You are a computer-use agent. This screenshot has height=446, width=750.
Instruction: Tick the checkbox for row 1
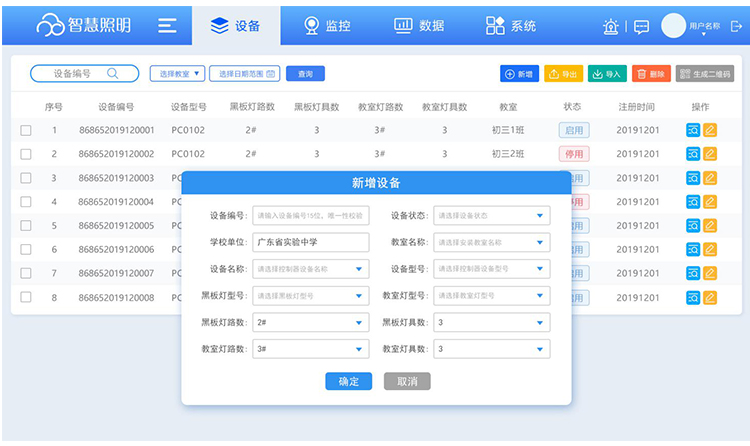tap(26, 130)
